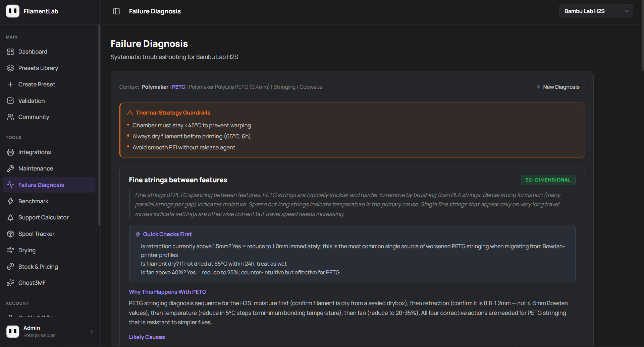Select Create Preset in sidebar
644x347 pixels.
tap(49, 84)
